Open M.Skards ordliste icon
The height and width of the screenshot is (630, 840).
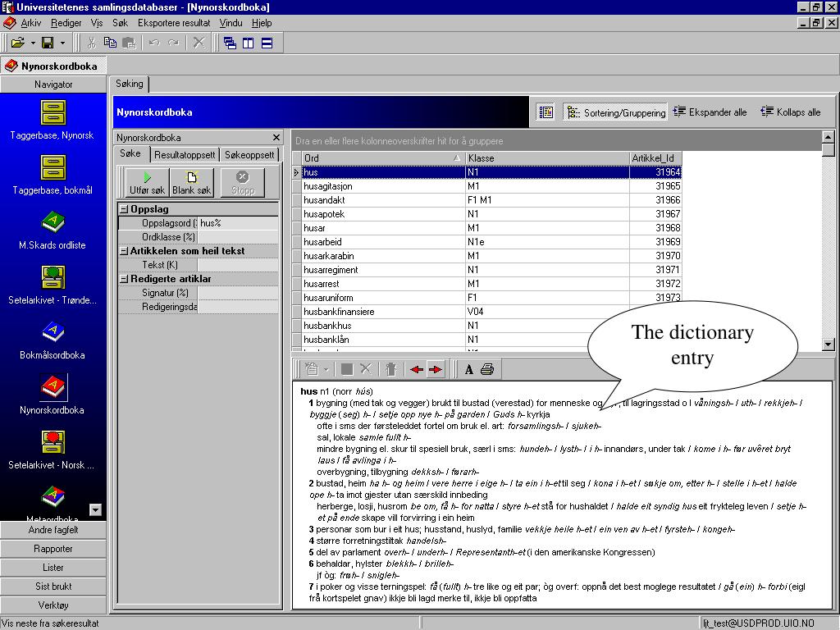pos(53,222)
